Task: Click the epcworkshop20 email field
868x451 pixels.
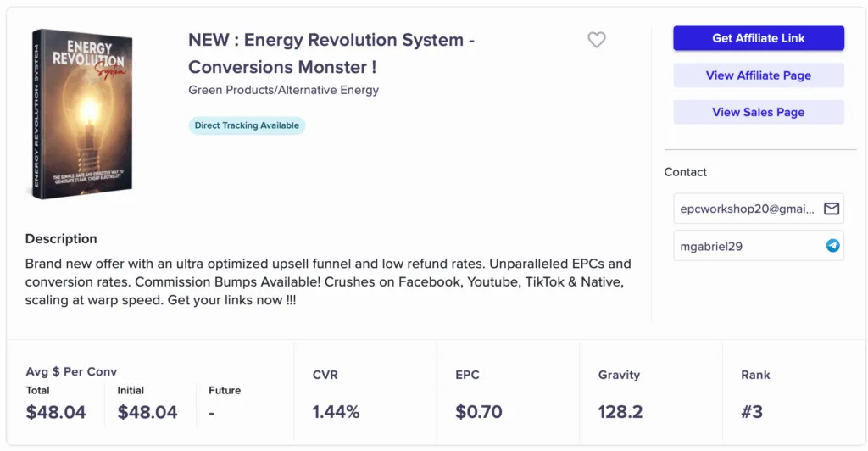Action: point(747,209)
